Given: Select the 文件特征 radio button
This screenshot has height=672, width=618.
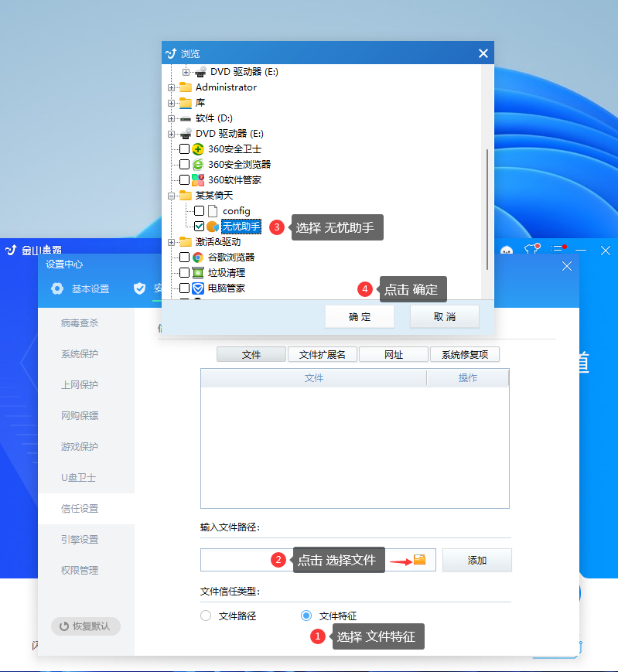Looking at the screenshot, I should (306, 616).
